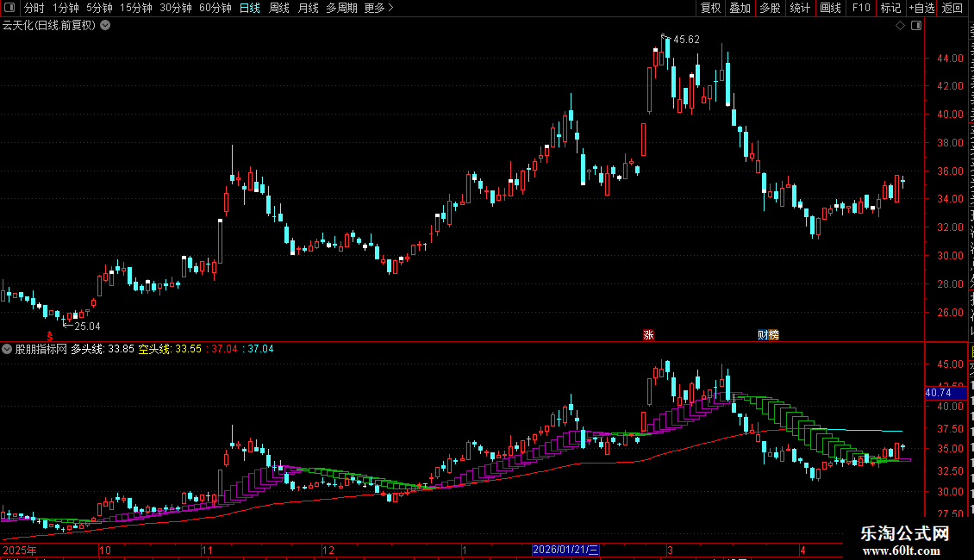Click the 25.04 low price label
974x560 pixels.
[87, 326]
